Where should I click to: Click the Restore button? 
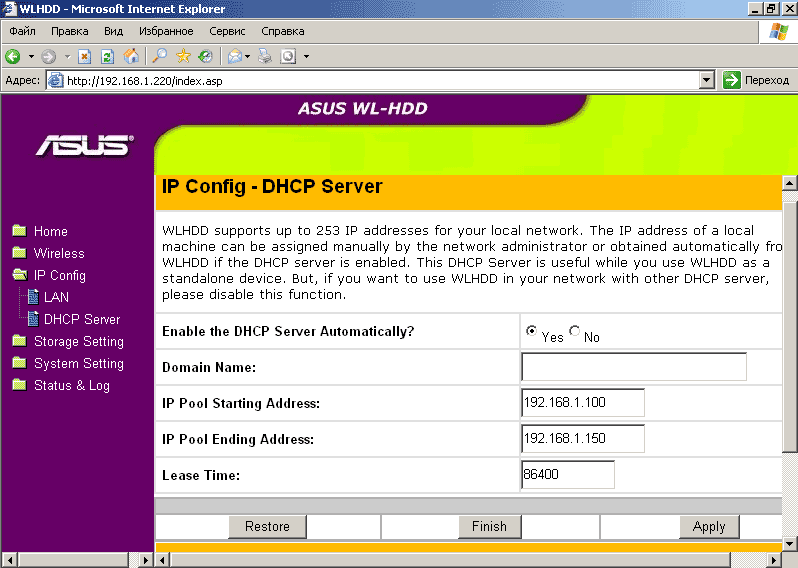(267, 526)
